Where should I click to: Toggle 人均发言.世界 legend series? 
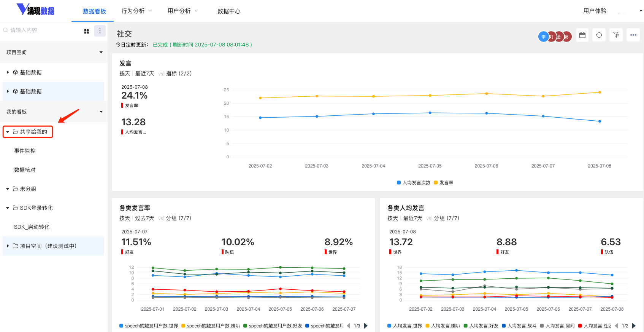click(405, 326)
